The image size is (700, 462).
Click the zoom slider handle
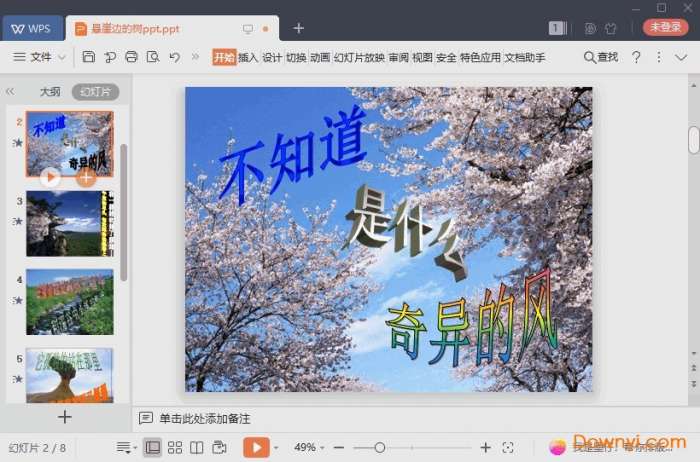pos(379,447)
